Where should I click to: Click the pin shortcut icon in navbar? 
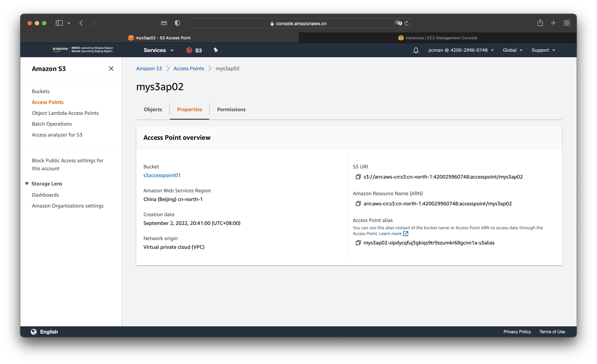(216, 50)
